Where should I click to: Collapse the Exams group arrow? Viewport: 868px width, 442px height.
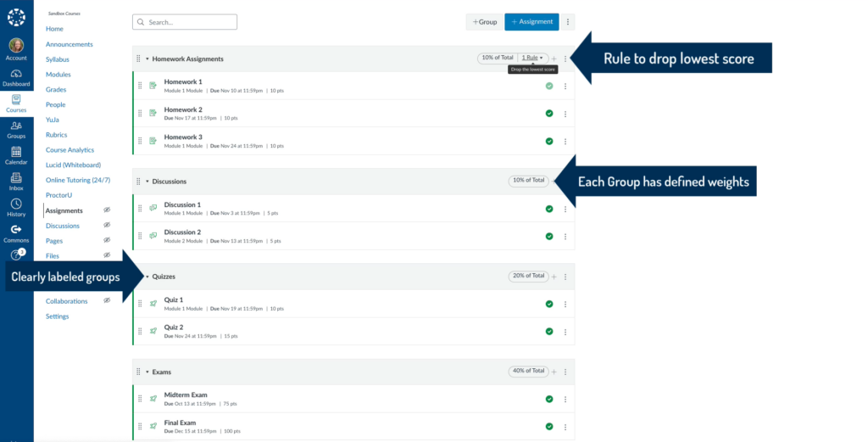147,372
